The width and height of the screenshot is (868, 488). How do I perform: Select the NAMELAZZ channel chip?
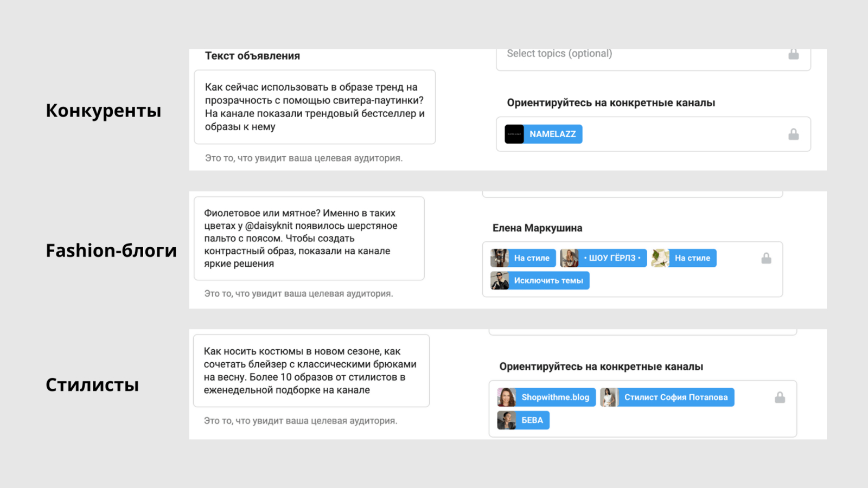552,134
